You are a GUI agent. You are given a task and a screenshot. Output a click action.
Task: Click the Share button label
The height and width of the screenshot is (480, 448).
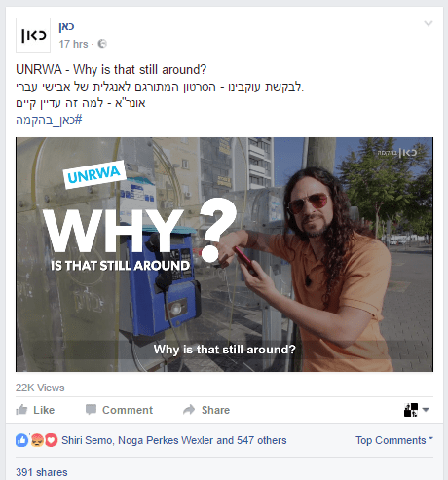215,410
